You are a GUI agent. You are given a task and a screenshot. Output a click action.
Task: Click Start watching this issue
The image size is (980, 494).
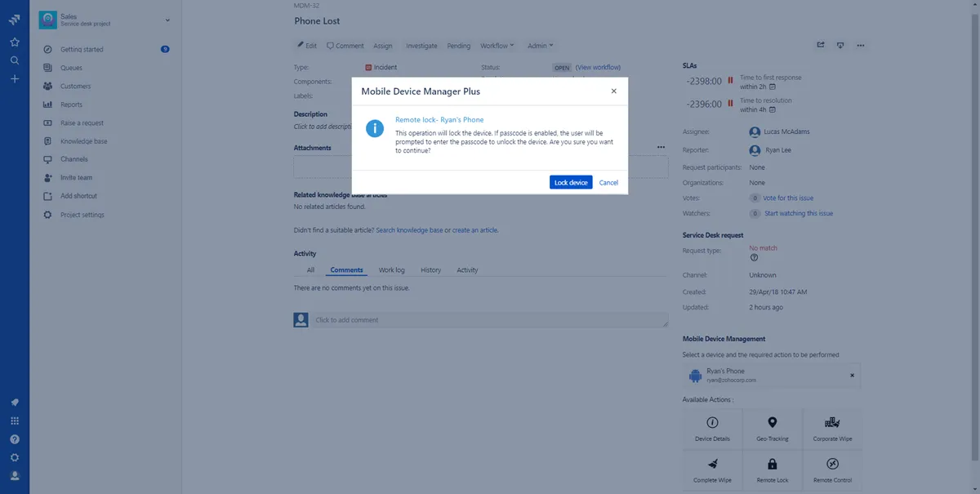coord(799,214)
